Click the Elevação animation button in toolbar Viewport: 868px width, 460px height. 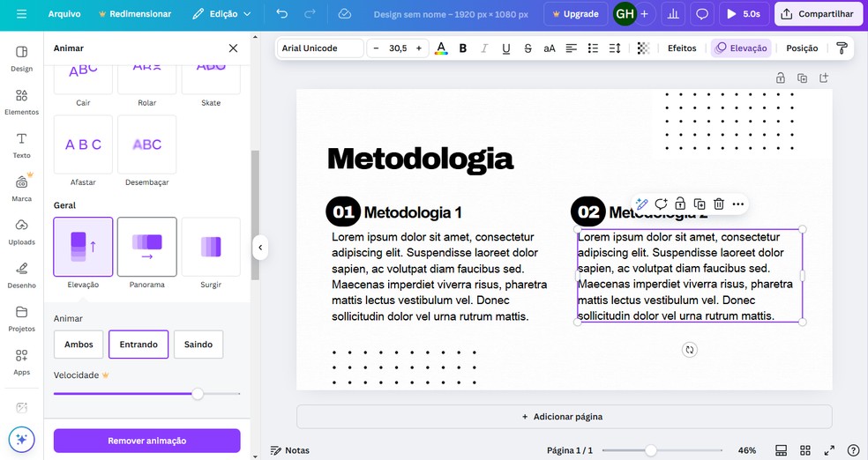[x=741, y=48]
